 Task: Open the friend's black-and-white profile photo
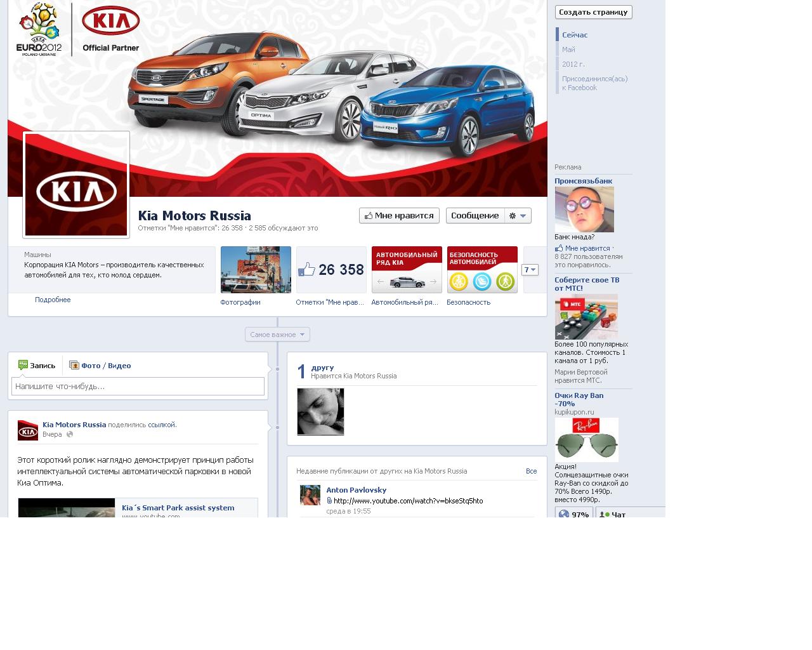coord(320,411)
